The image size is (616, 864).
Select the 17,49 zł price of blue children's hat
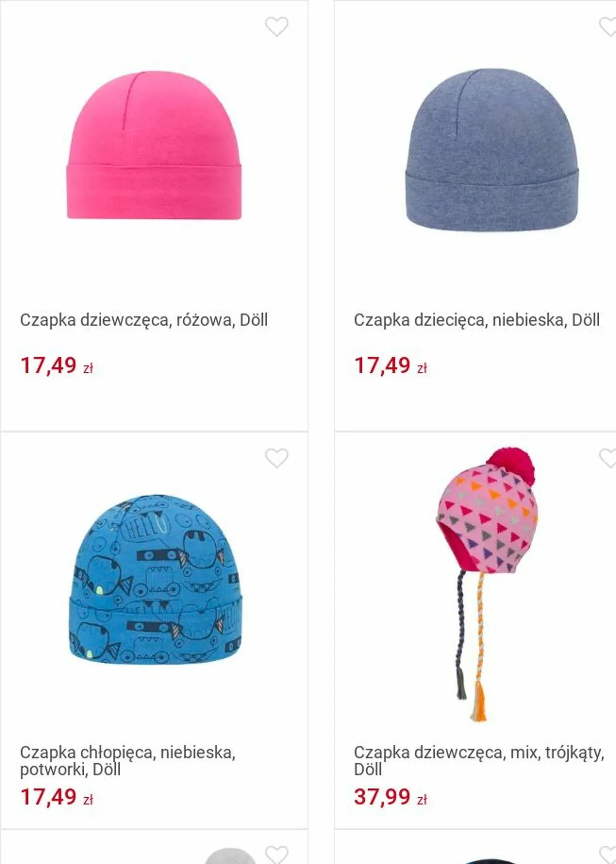point(390,366)
